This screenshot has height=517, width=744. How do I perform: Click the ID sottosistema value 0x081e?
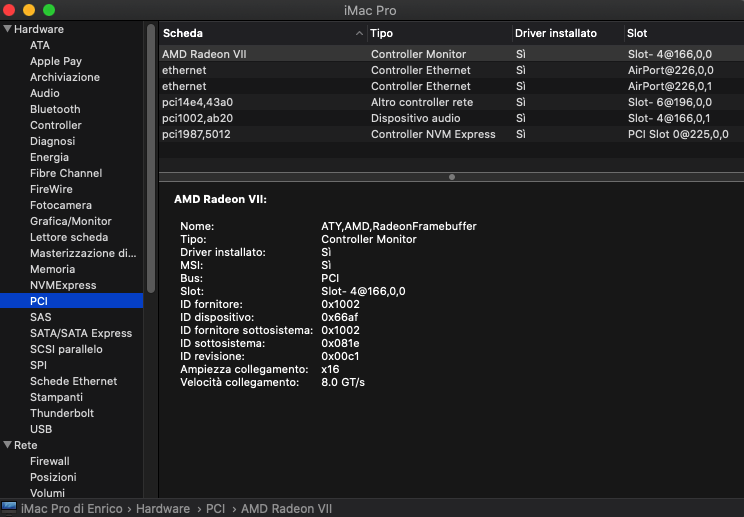pyautogui.click(x=340, y=343)
